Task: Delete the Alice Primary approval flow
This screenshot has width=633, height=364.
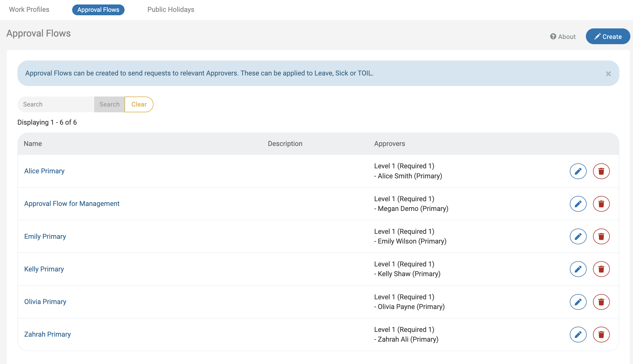Action: (601, 171)
